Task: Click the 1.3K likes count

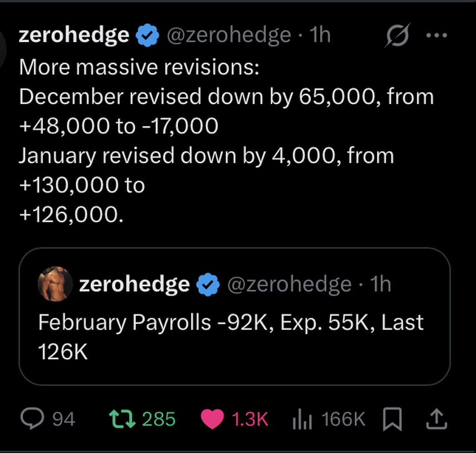Action: click(250, 419)
